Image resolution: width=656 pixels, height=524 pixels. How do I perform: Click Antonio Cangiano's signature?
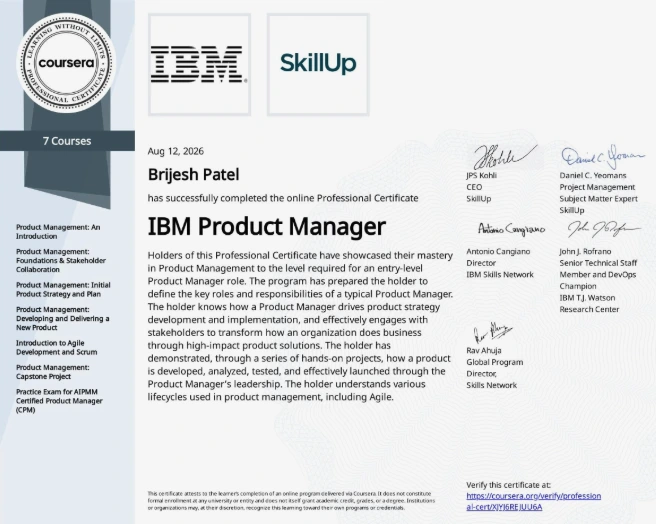point(511,229)
